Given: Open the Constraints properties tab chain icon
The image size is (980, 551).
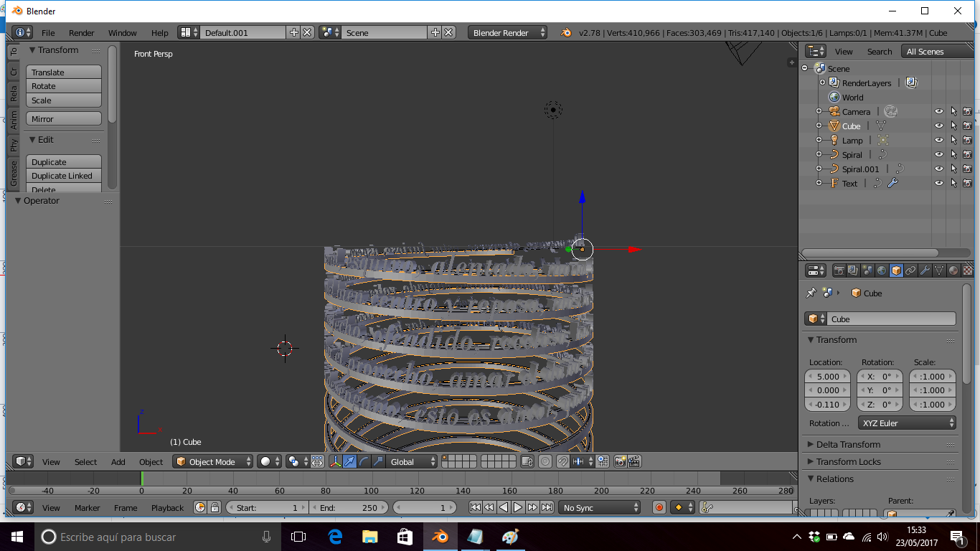Looking at the screenshot, I should 910,270.
